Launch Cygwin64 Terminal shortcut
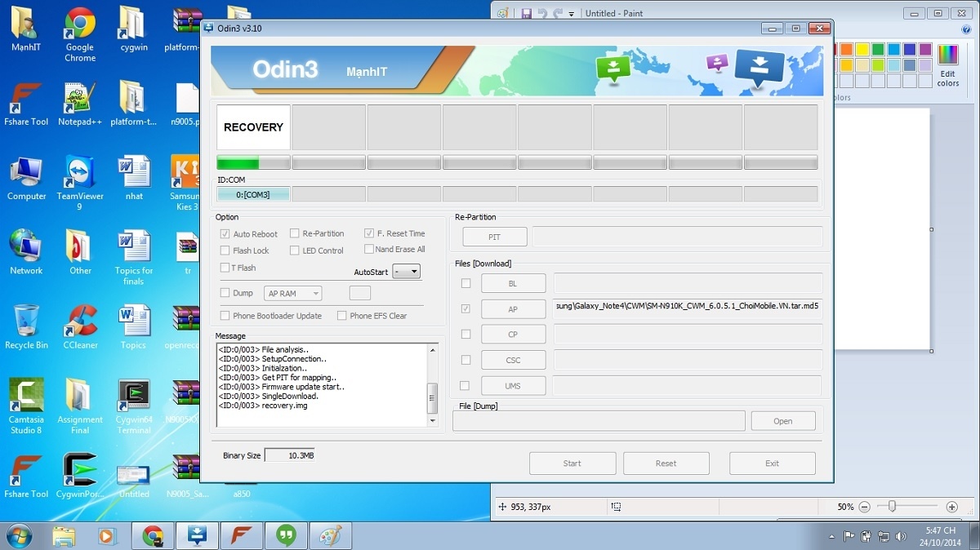This screenshot has height=550, width=980. coord(134,406)
